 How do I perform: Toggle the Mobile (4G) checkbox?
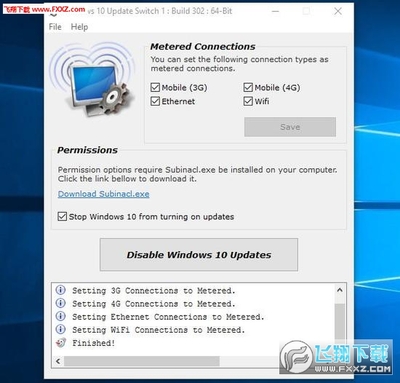[x=248, y=87]
